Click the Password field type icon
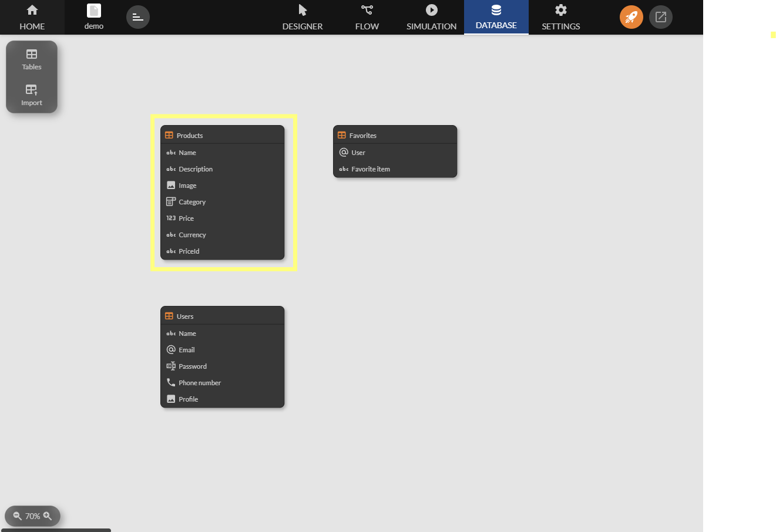This screenshot has height=532, width=776. 171,366
